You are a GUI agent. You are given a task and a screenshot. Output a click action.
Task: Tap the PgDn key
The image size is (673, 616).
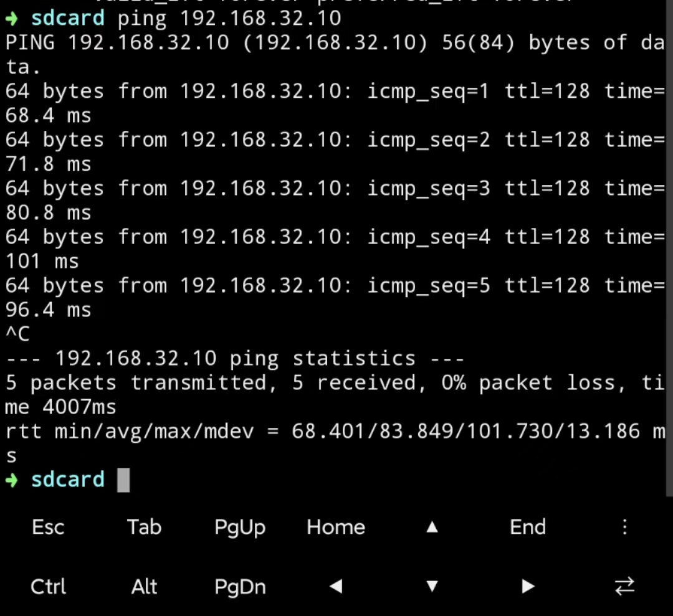pyautogui.click(x=240, y=587)
